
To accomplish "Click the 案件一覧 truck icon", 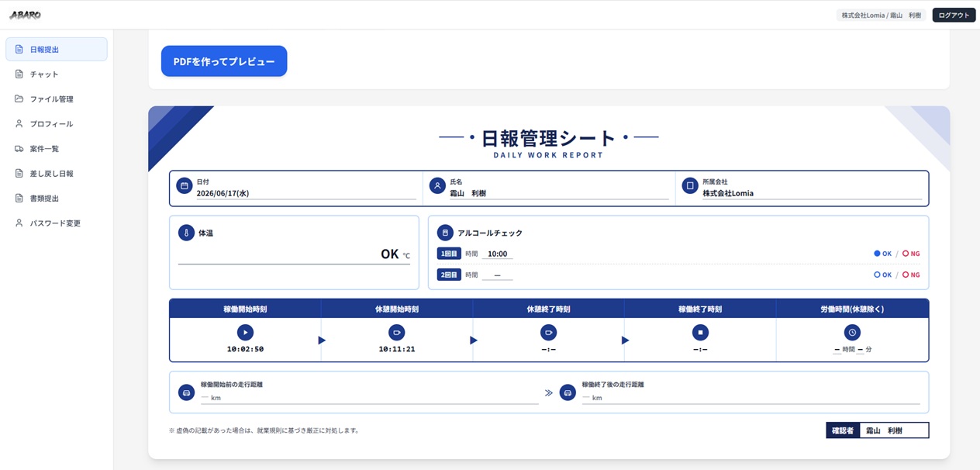I will click(x=19, y=148).
